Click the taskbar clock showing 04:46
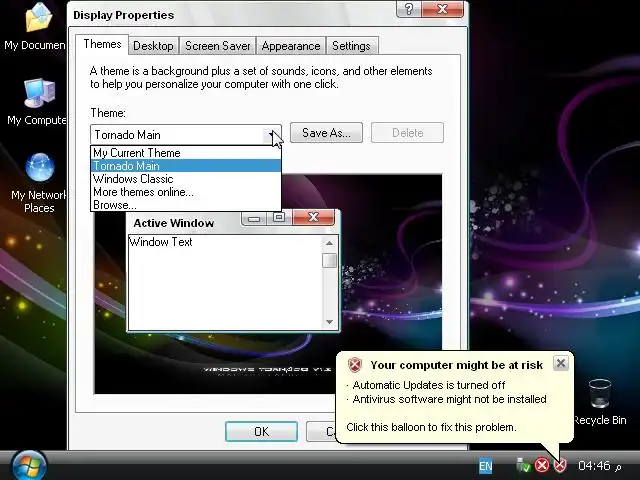Image resolution: width=640 pixels, height=480 pixels. coord(594,465)
